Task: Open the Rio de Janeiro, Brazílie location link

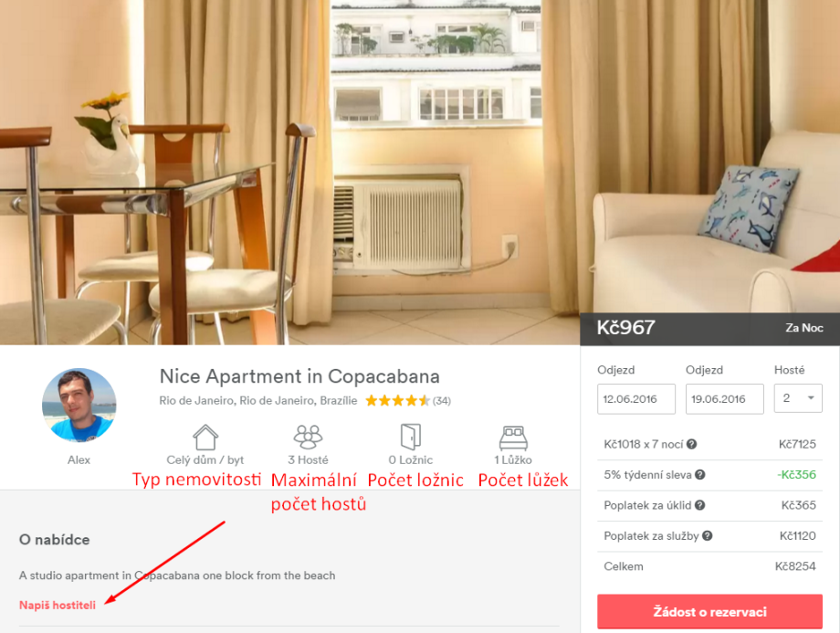Action: [x=258, y=400]
